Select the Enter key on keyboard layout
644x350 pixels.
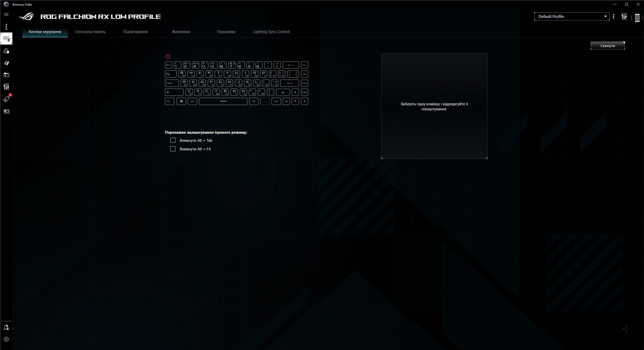point(290,83)
